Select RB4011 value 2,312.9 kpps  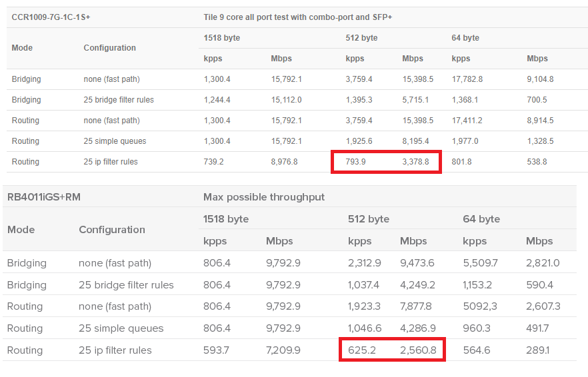(x=364, y=262)
